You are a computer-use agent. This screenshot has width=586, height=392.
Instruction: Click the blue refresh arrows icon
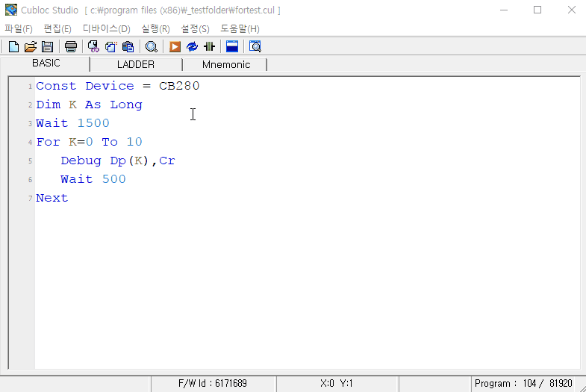coord(192,47)
